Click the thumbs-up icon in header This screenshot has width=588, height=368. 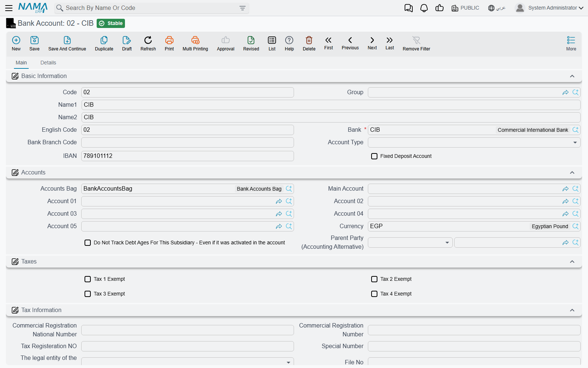[440, 8]
